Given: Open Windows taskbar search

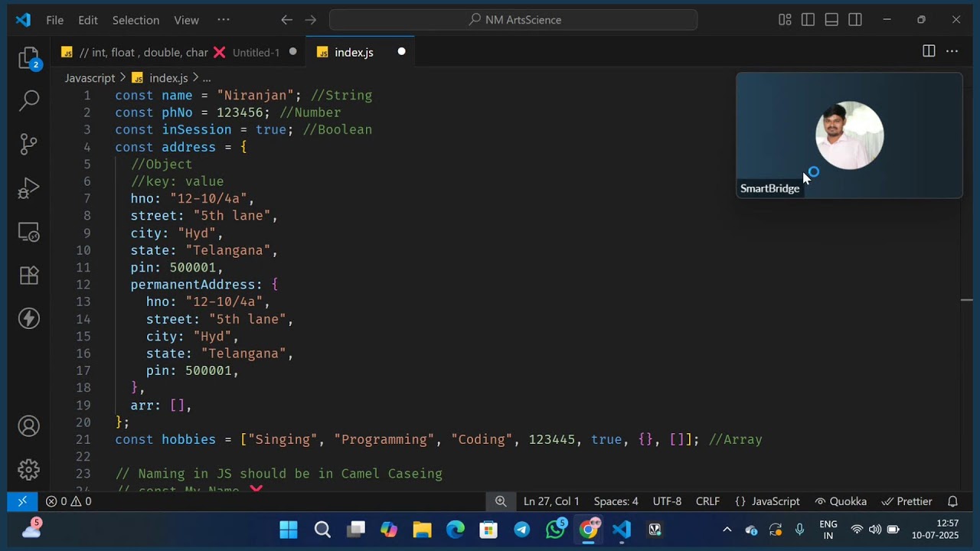Looking at the screenshot, I should [322, 530].
